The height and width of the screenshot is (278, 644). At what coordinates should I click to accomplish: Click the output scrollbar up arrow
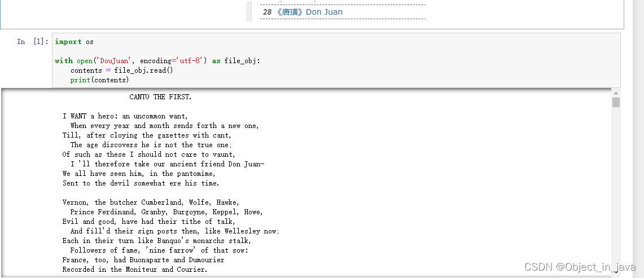pyautogui.click(x=616, y=93)
